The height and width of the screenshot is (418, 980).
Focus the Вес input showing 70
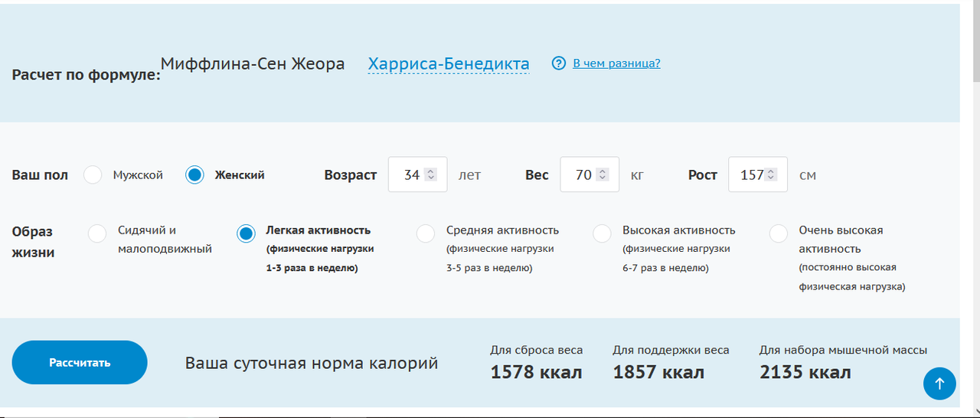590,175
